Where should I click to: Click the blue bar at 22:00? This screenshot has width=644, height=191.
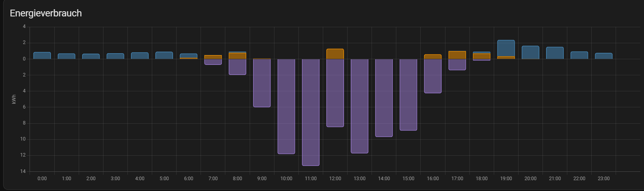(x=579, y=55)
